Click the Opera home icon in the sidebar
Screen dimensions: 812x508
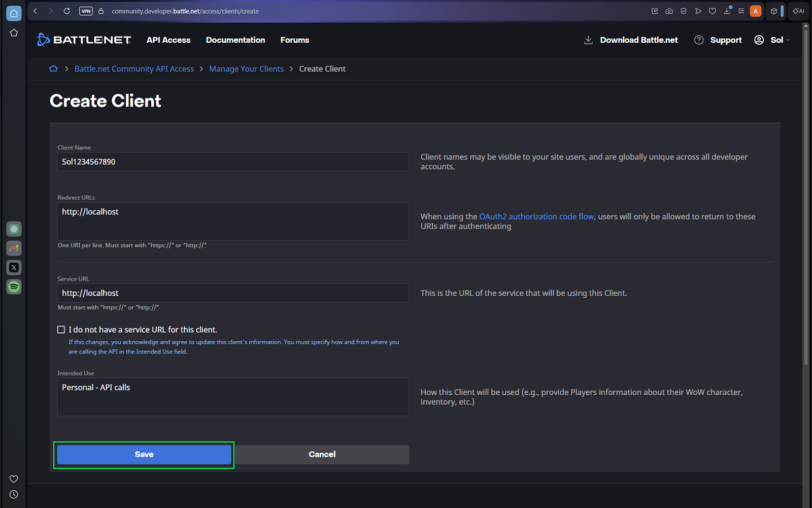coord(14,13)
